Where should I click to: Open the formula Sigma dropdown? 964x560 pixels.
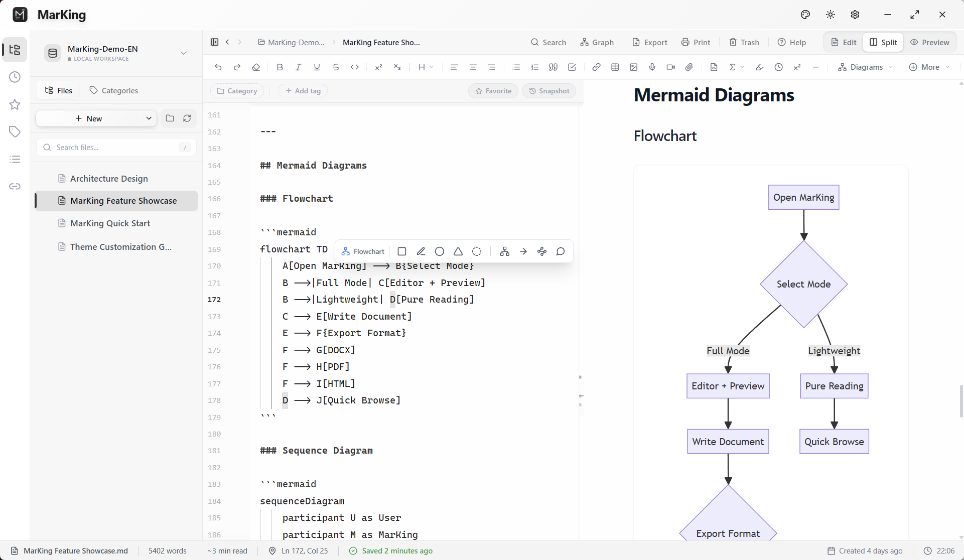[x=737, y=67]
